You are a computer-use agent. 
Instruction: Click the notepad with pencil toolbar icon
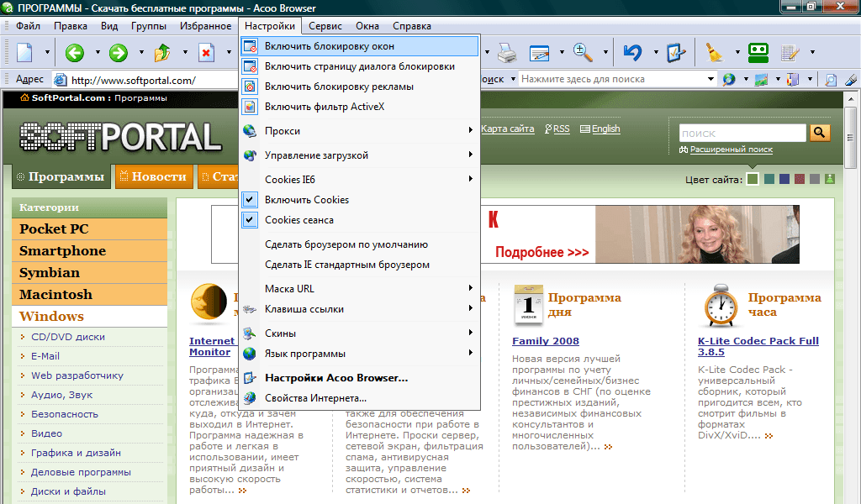point(790,53)
